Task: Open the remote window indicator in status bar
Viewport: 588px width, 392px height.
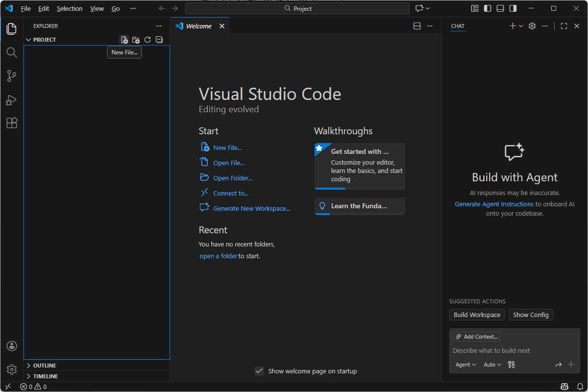Action: [8, 387]
